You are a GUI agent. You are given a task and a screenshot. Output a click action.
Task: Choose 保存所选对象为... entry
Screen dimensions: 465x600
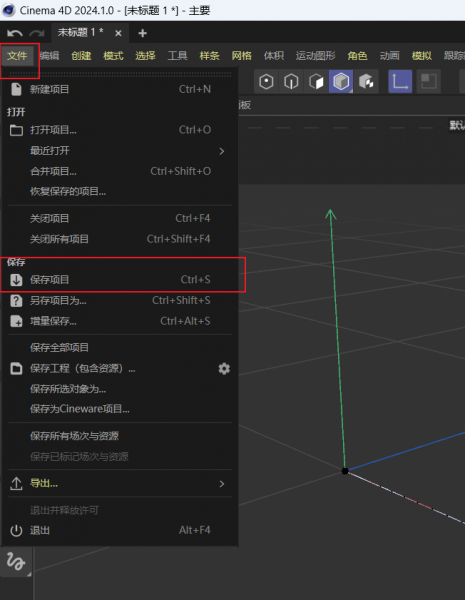(x=120, y=389)
